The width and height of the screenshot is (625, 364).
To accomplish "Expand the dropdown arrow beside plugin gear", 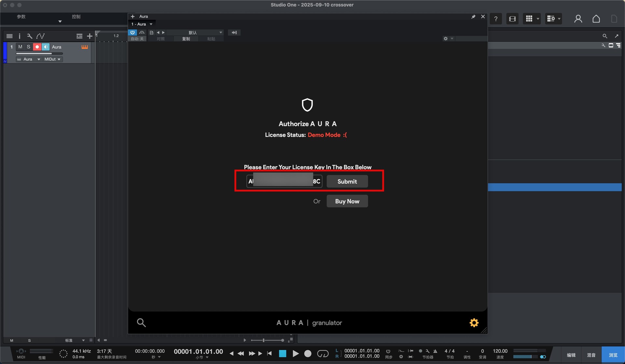I will point(452,39).
